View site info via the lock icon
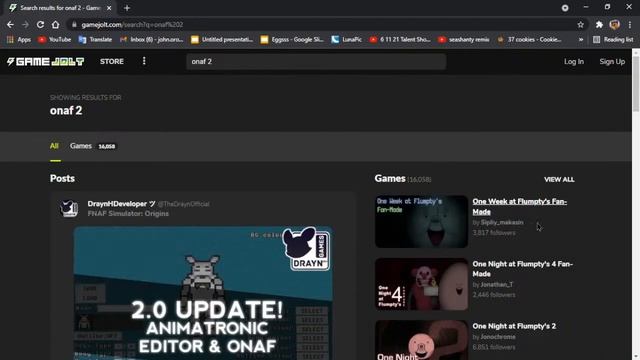 point(74,25)
